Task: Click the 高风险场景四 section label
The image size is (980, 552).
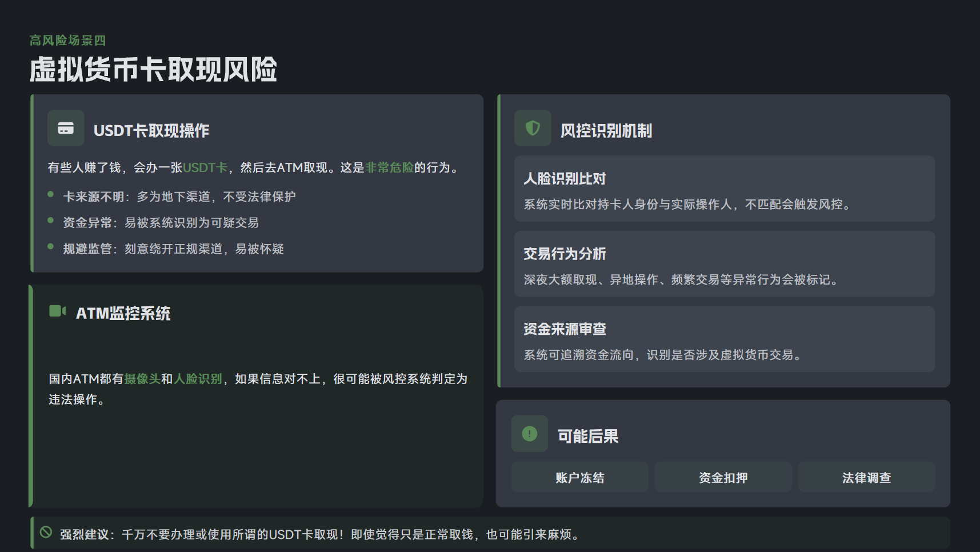Action: point(67,41)
